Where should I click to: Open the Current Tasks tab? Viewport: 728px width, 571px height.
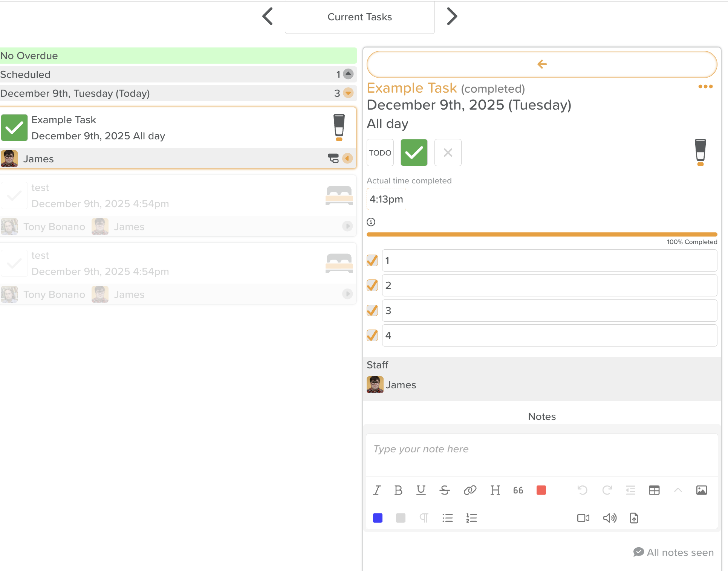click(359, 17)
